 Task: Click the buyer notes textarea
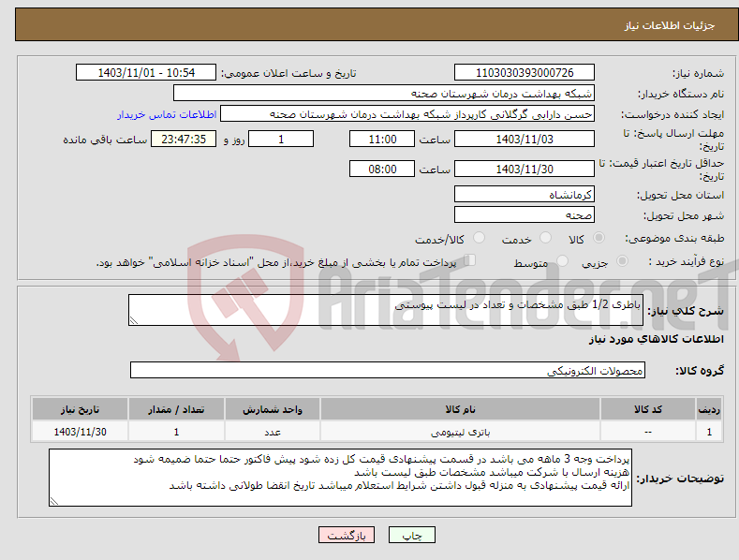[x=340, y=478]
